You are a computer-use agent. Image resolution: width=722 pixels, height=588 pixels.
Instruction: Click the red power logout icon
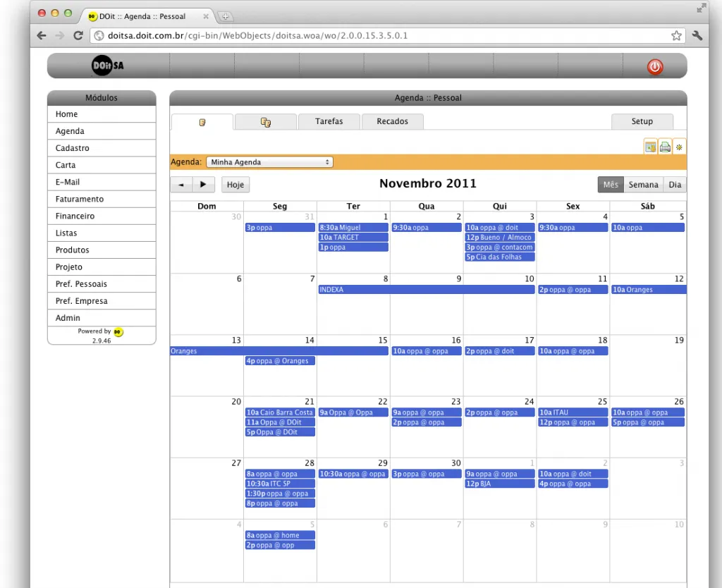pos(655,67)
